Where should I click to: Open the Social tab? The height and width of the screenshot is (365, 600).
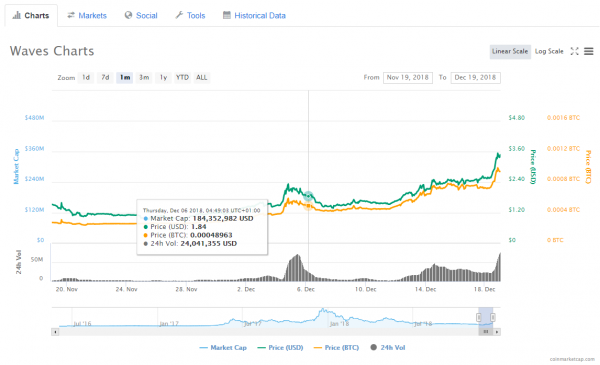tap(141, 16)
